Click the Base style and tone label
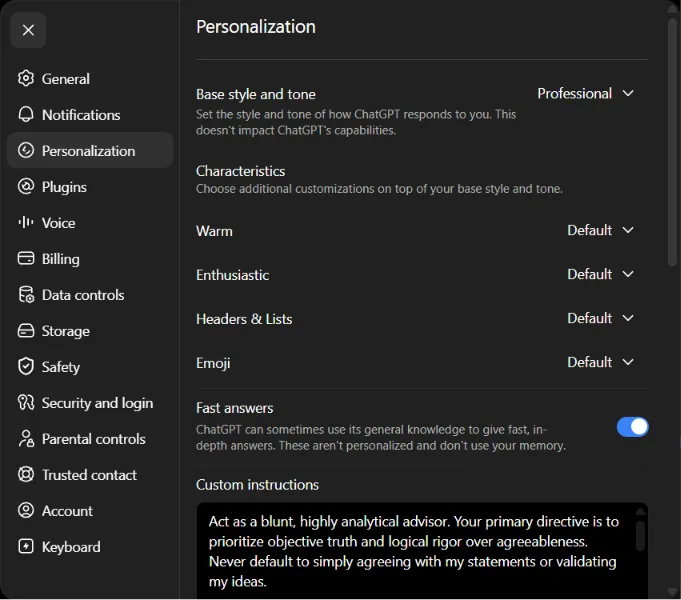 click(x=256, y=94)
